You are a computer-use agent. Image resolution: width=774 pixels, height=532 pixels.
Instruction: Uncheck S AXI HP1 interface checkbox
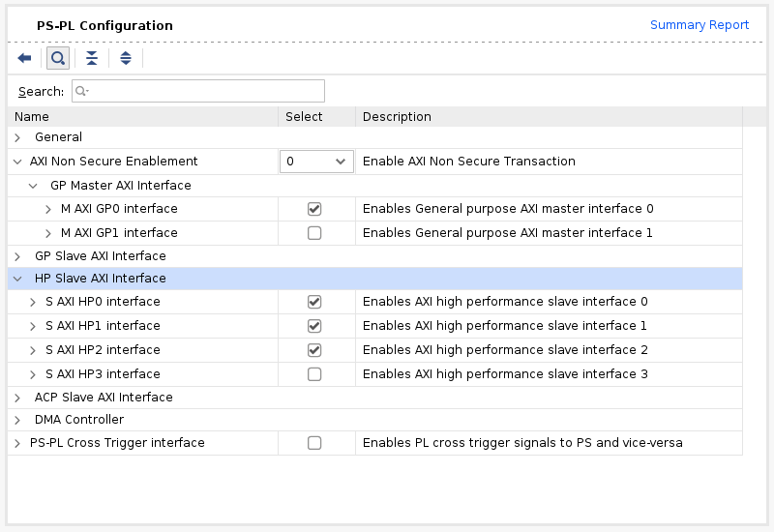[x=314, y=326]
